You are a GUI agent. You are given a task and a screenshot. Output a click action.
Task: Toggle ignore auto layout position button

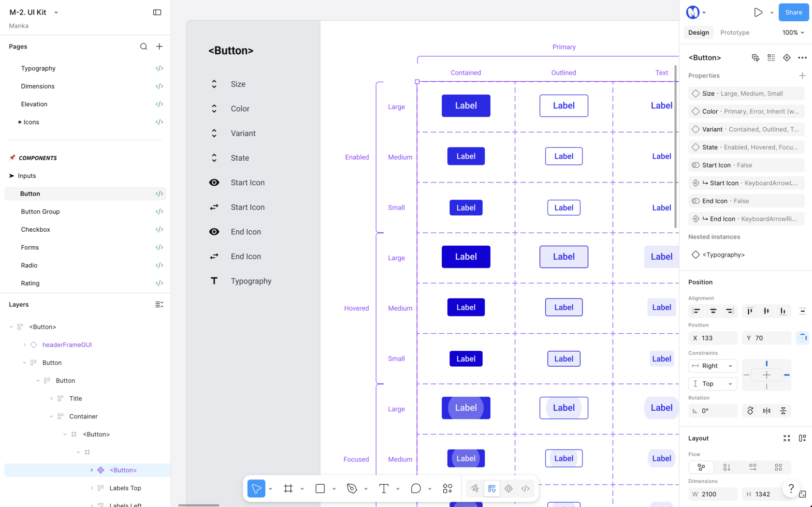click(x=802, y=338)
